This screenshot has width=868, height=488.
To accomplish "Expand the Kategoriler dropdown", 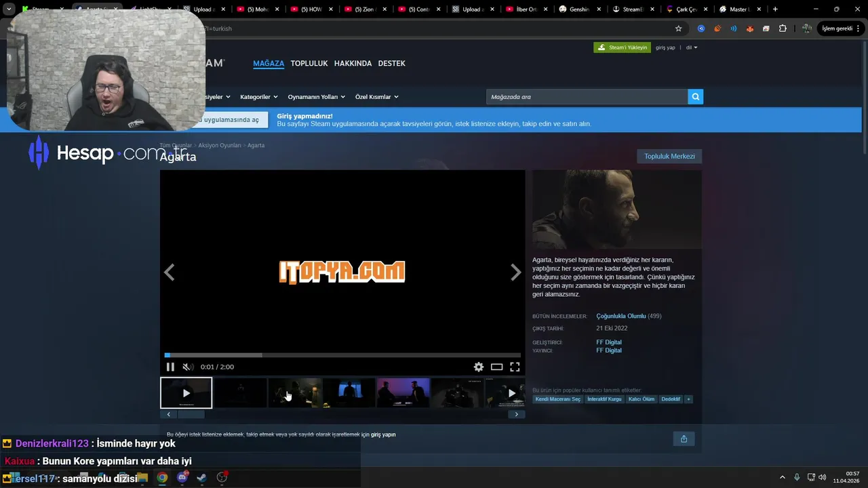I will [x=260, y=97].
